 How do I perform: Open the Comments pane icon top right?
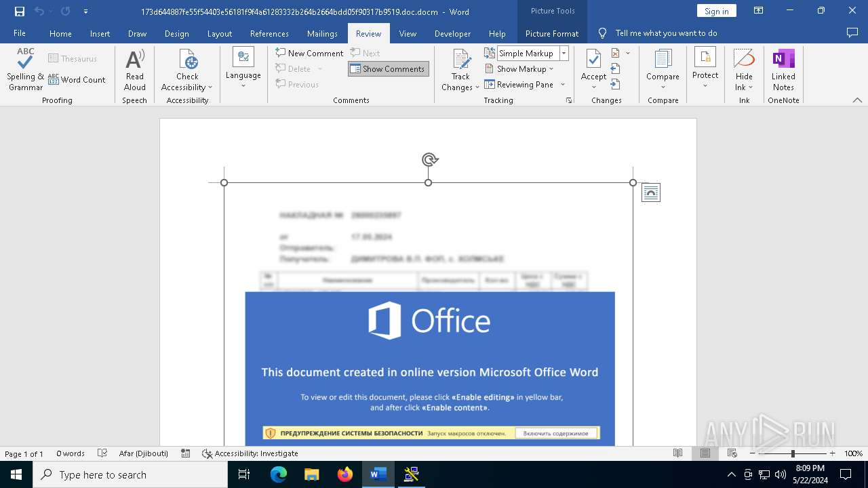tap(852, 33)
